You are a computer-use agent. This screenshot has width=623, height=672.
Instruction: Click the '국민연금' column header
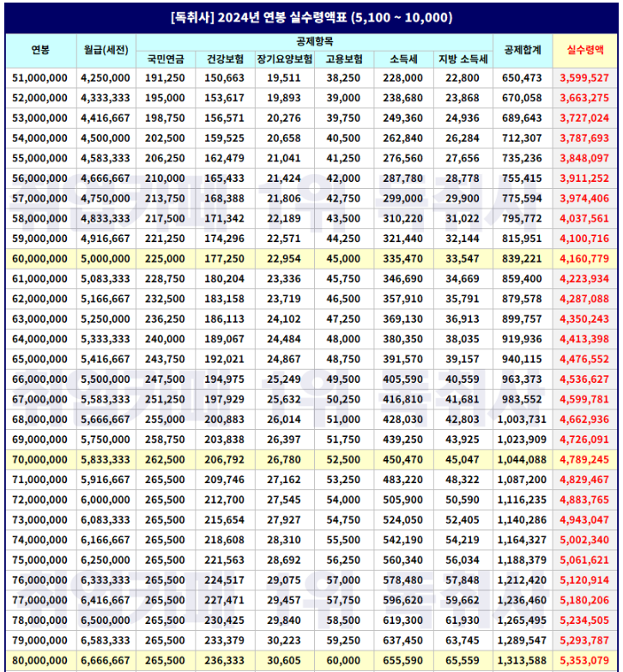click(x=165, y=59)
